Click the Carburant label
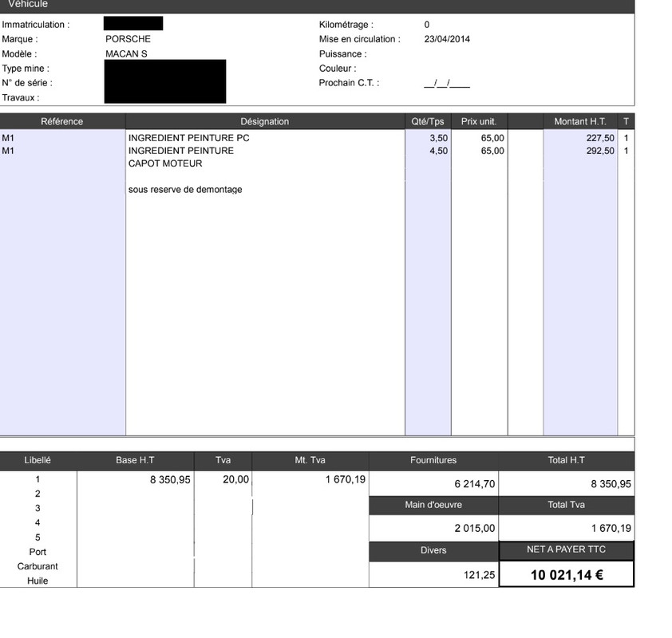 coord(38,566)
